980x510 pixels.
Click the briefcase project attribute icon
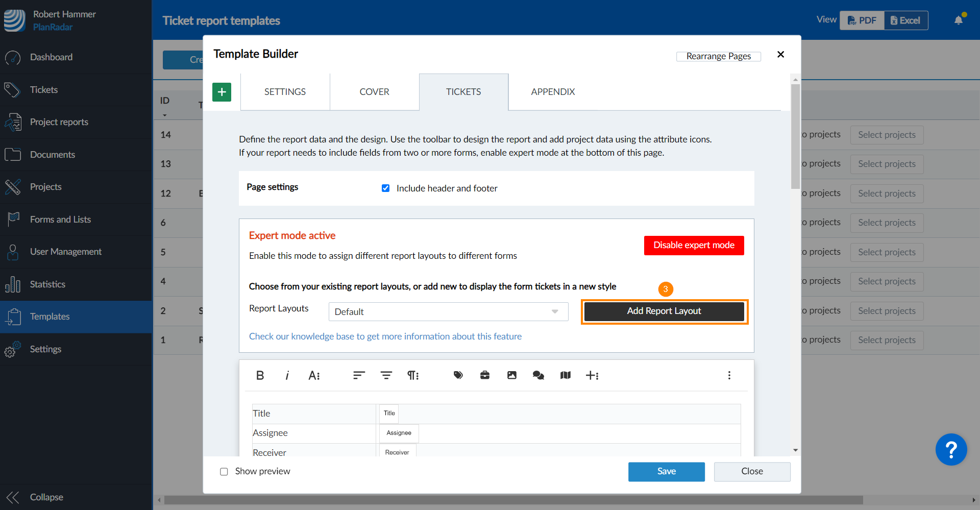pyautogui.click(x=485, y=375)
